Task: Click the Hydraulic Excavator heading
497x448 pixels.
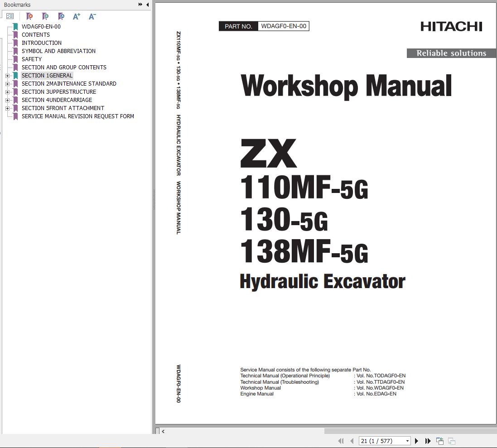Action: 323,281
